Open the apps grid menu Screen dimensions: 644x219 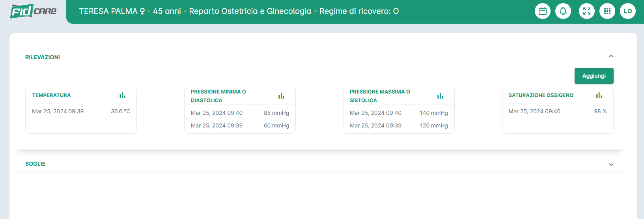pos(607,11)
